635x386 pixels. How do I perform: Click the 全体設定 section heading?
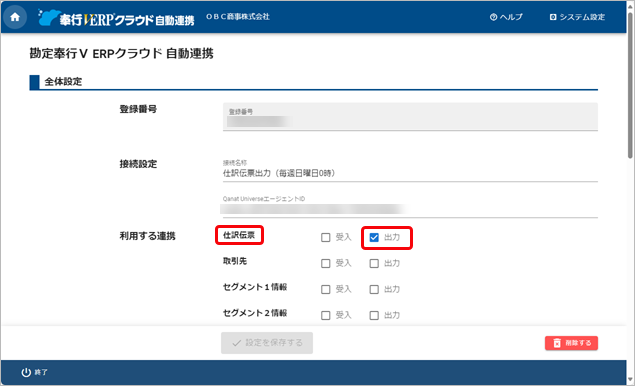[x=63, y=82]
